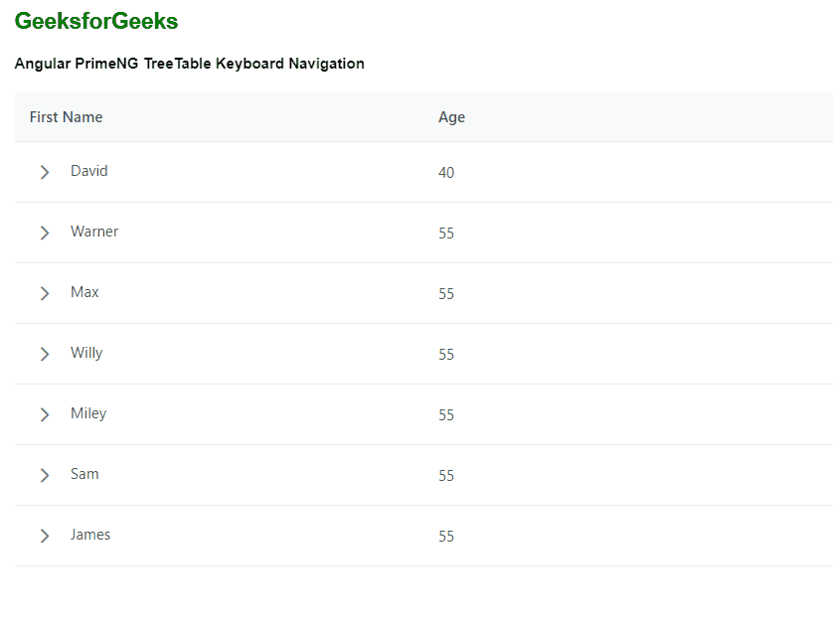Expand the David row chevron
840x630 pixels.
[x=45, y=172]
